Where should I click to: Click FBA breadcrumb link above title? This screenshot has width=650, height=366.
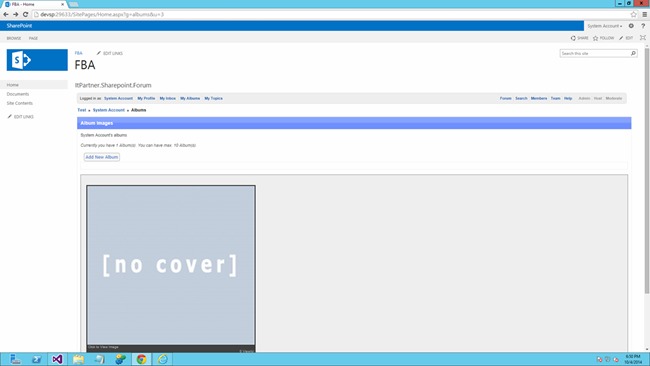click(78, 53)
